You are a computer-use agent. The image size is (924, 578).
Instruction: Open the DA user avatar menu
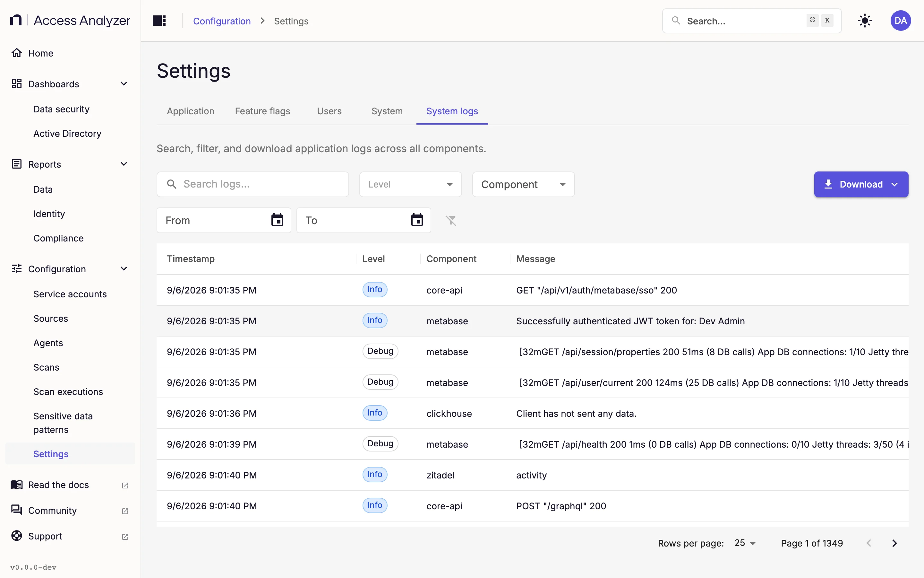click(x=900, y=21)
